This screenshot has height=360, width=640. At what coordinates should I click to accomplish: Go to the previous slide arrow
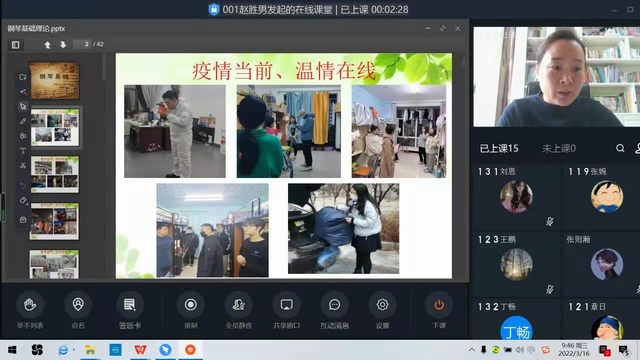[47, 44]
